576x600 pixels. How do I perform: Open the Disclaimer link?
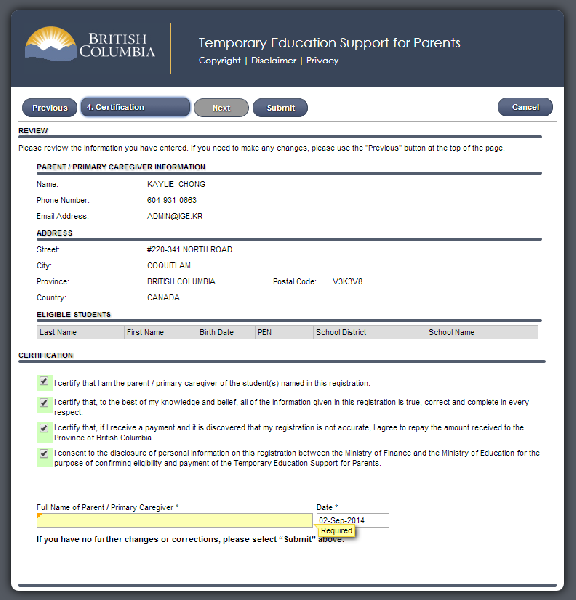(273, 60)
